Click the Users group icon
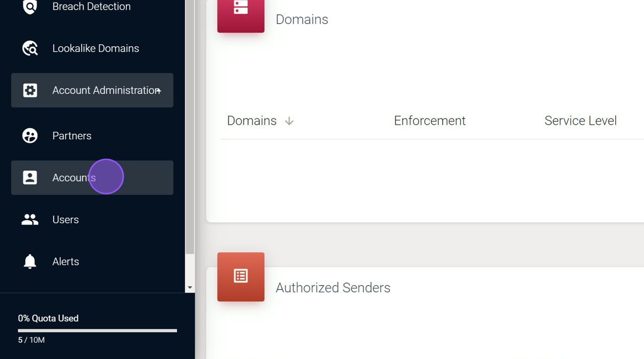This screenshot has width=644, height=359. pyautogui.click(x=30, y=219)
